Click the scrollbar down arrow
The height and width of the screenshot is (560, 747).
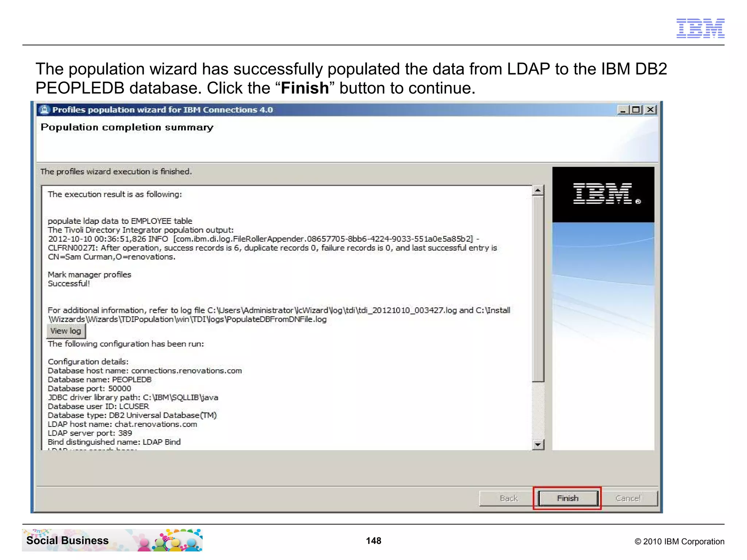point(538,444)
